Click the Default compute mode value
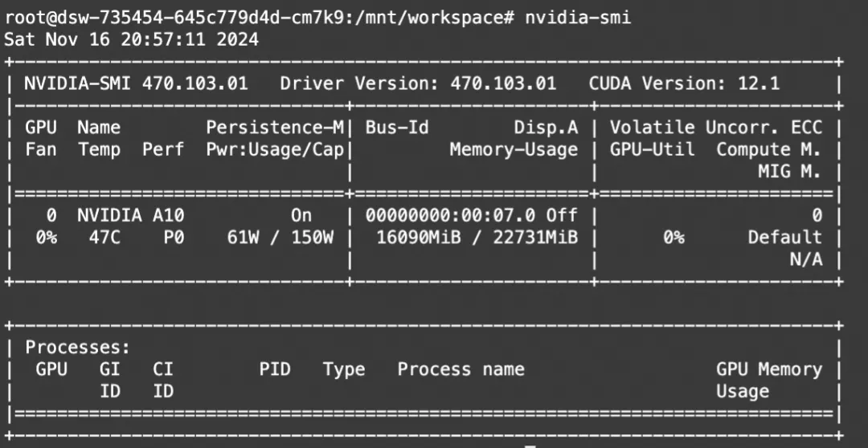The image size is (868, 448). point(784,237)
